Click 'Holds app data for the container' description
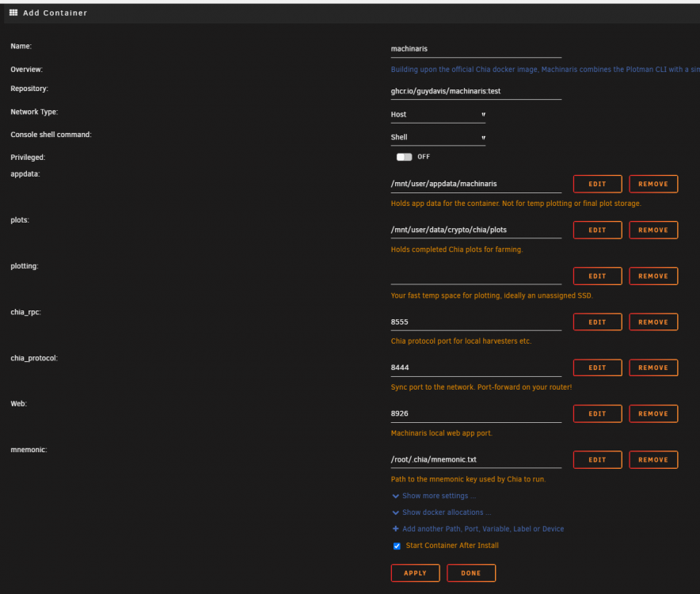700x594 pixels. (x=516, y=204)
